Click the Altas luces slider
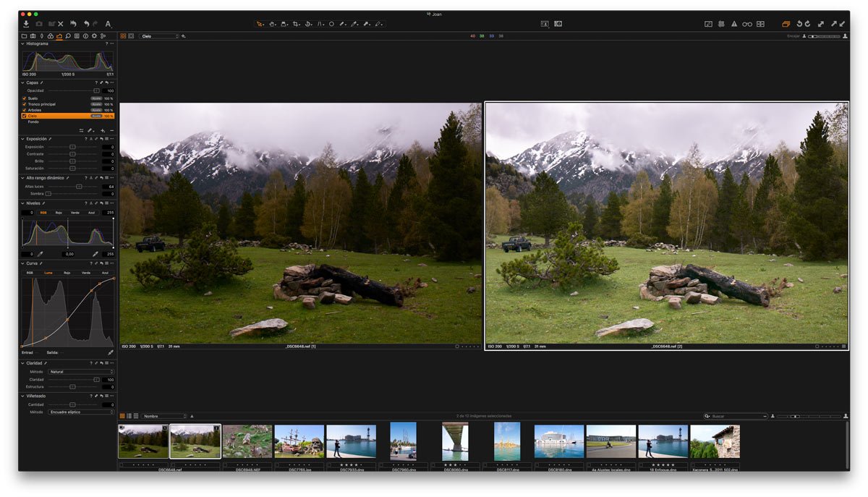Viewport: 868px width, 497px height. pyautogui.click(x=78, y=187)
